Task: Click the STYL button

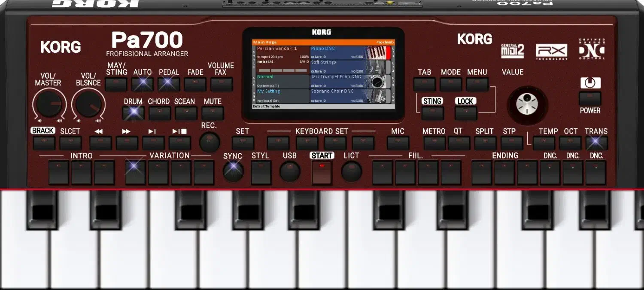Action: coord(261,173)
